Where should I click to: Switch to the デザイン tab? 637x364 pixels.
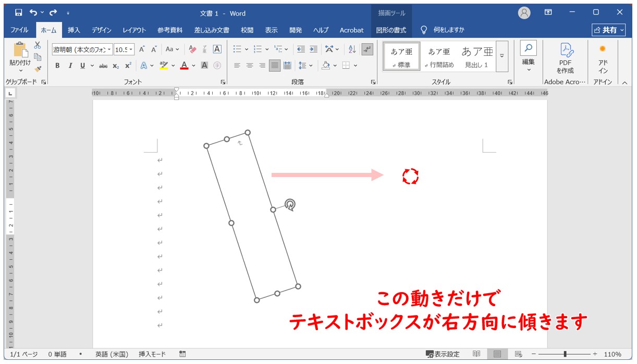point(102,30)
